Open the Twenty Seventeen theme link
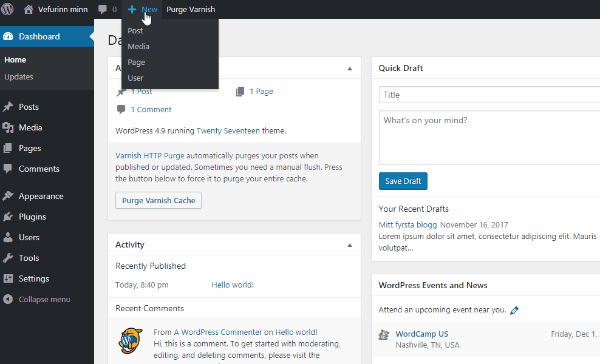This screenshot has width=600, height=364. 228,130
